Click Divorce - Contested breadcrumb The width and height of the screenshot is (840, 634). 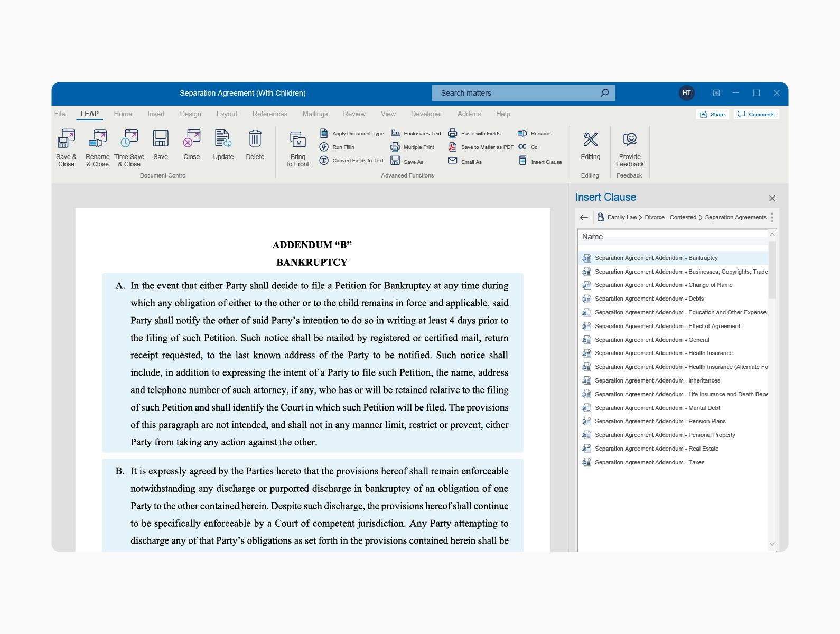tap(670, 217)
